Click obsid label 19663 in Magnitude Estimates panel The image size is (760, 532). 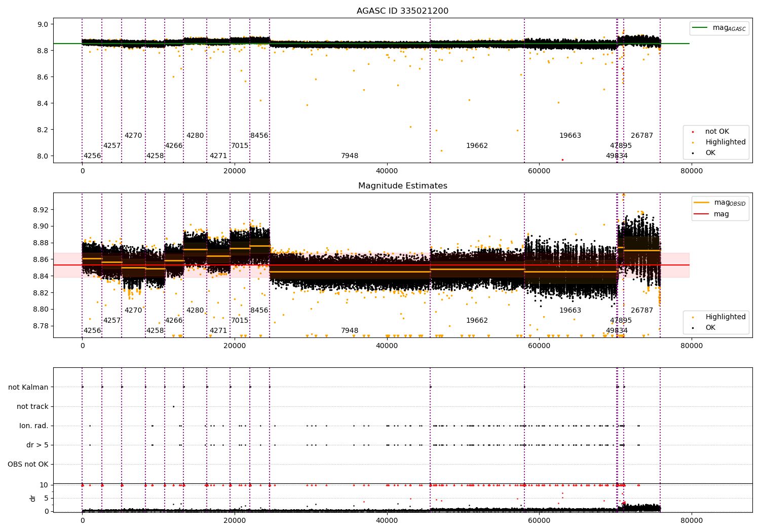pos(570,311)
